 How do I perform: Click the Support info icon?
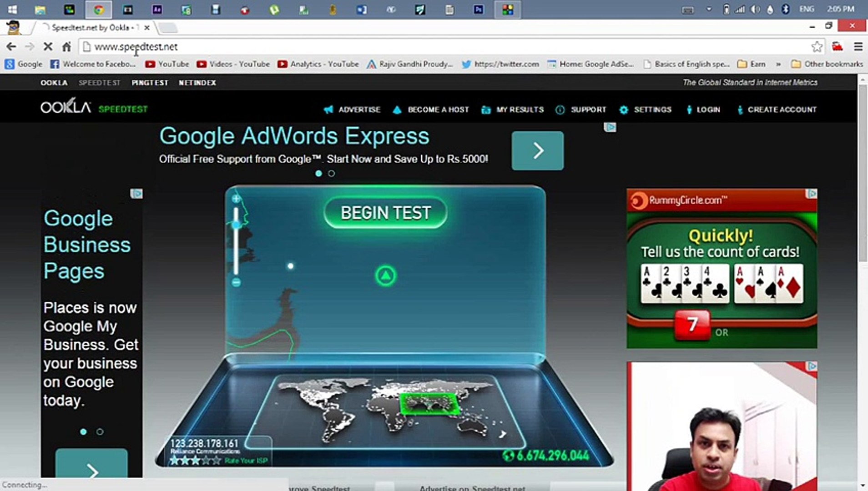(x=560, y=110)
